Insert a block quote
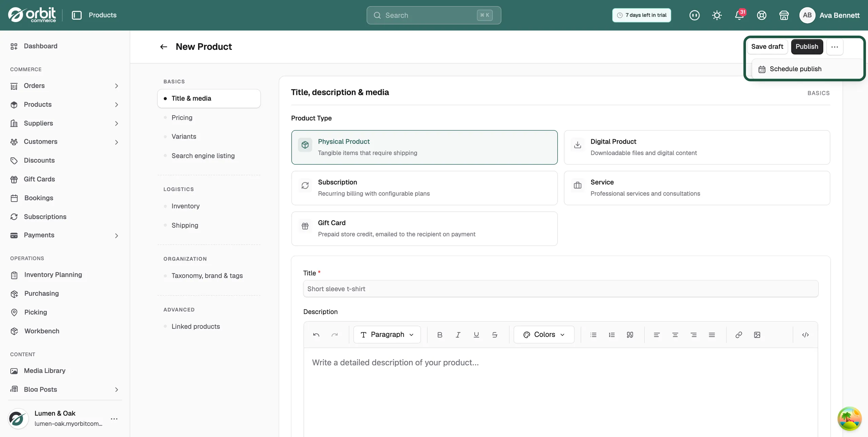Image resolution: width=868 pixels, height=437 pixels. pos(630,335)
